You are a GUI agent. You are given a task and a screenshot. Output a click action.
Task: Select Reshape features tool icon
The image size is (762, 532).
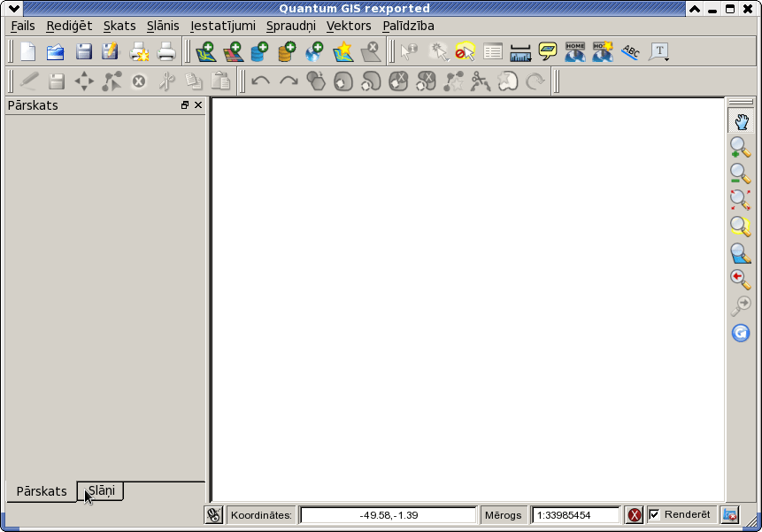click(453, 81)
